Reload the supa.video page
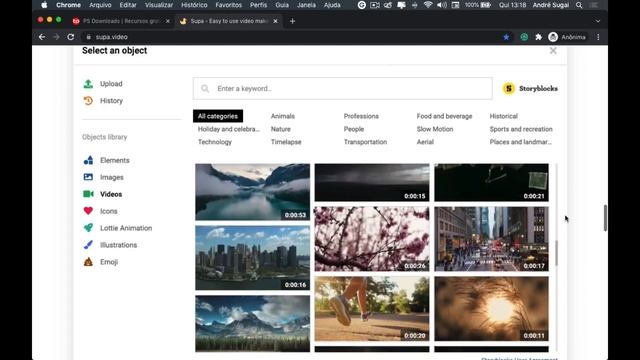The height and width of the screenshot is (360, 640). [71, 37]
